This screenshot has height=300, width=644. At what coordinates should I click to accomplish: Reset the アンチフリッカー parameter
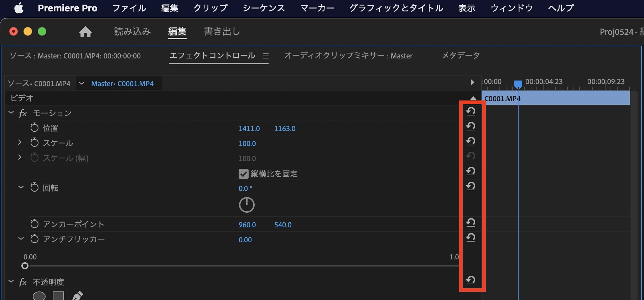471,238
